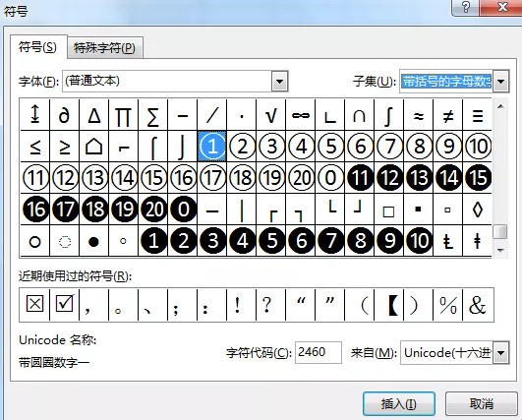The image size is (522, 420).
Task: Click the 插入 insert button
Action: 399,403
